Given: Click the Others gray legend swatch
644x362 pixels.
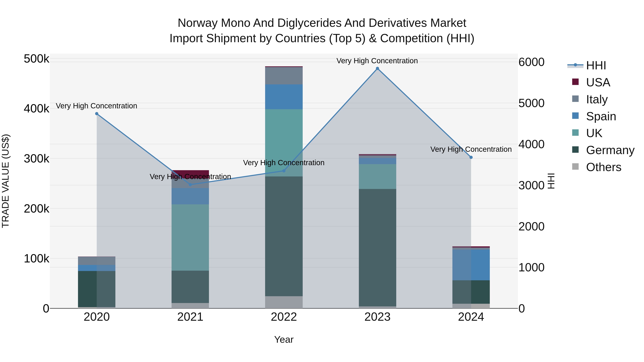Looking at the screenshot, I should tap(575, 167).
